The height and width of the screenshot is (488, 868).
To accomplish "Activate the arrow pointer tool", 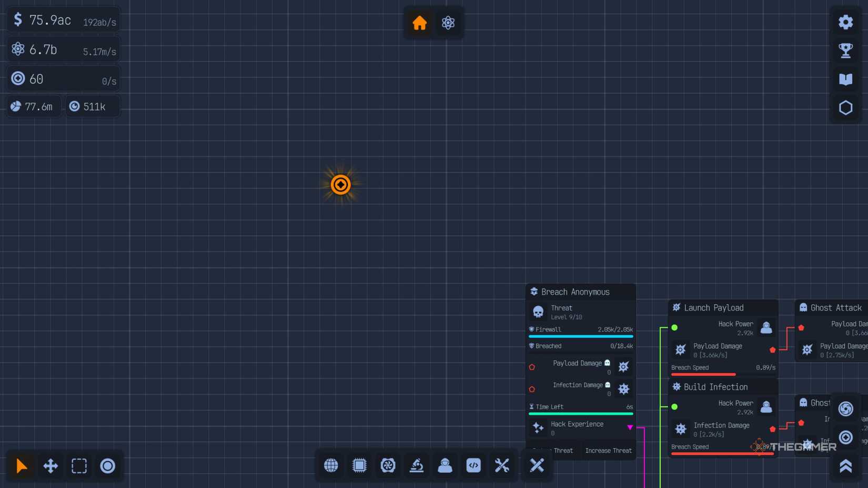I will pyautogui.click(x=22, y=466).
